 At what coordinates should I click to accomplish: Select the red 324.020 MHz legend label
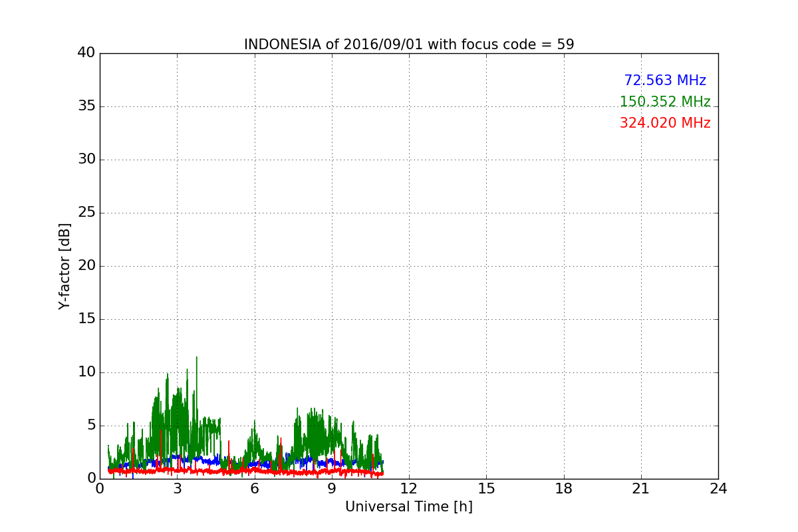665,123
